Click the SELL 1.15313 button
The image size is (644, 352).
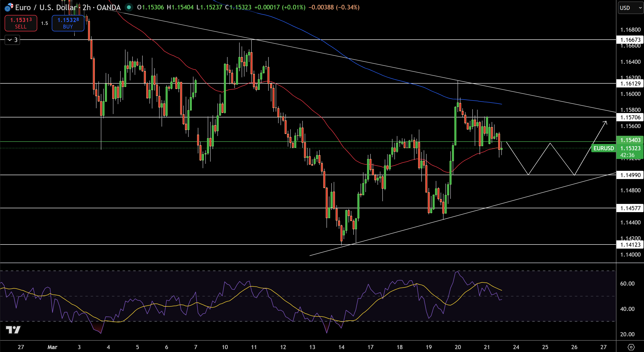pyautogui.click(x=21, y=23)
